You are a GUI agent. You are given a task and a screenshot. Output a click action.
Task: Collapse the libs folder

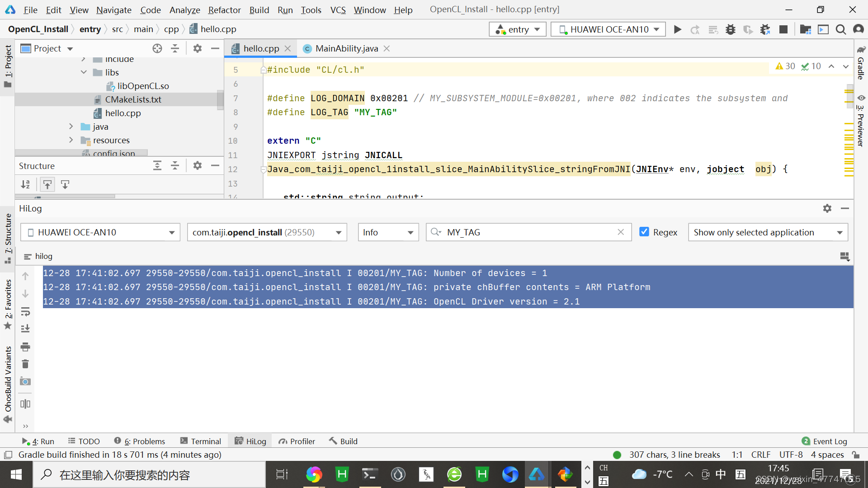pyautogui.click(x=84, y=72)
